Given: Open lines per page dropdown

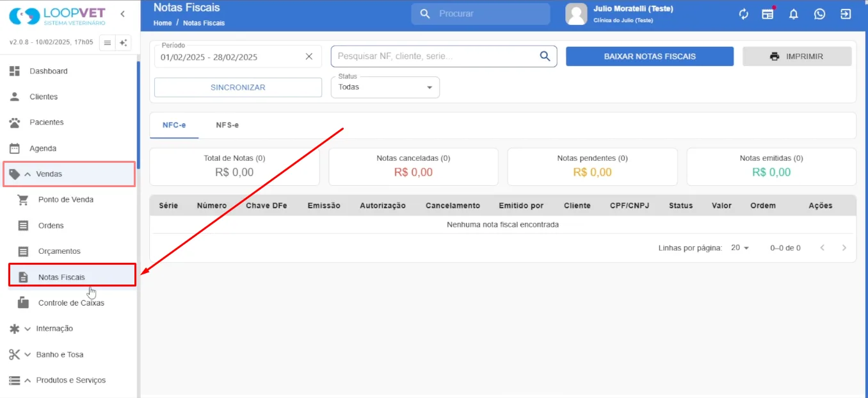Looking at the screenshot, I should click(x=740, y=248).
